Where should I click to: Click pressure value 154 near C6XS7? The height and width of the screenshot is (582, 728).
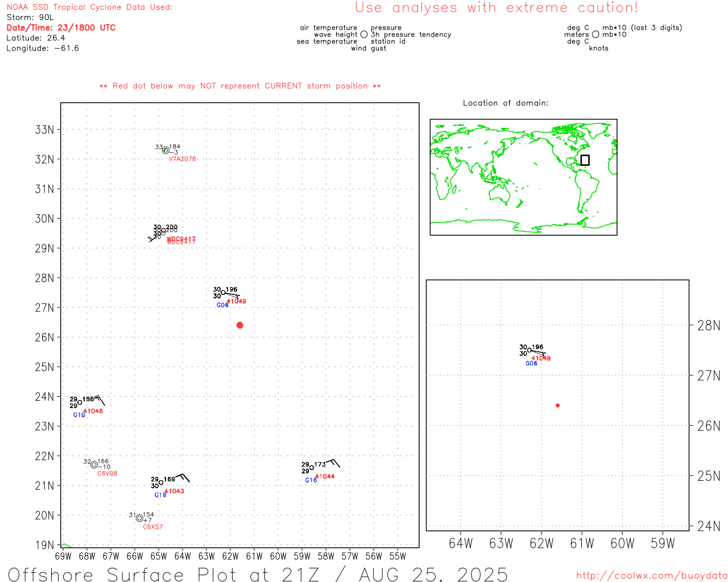(148, 514)
